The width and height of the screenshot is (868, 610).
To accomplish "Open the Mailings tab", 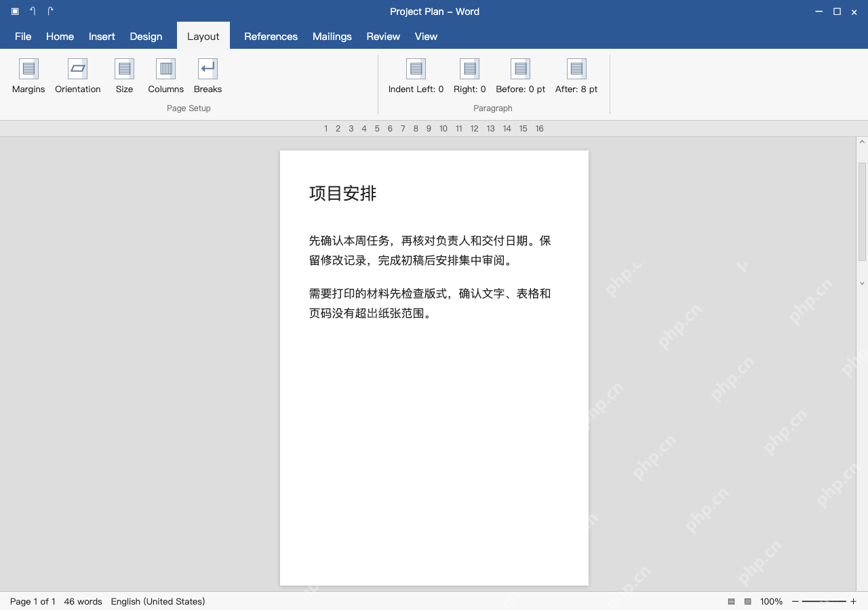I will click(x=332, y=37).
